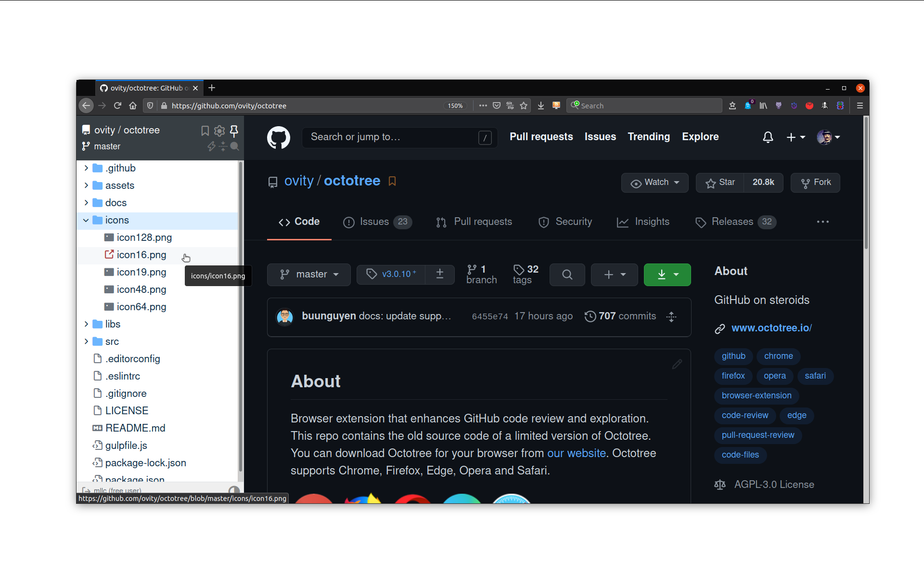The image size is (924, 578).
Task: Click the compare button next to v3.0.10
Action: pyautogui.click(x=440, y=275)
